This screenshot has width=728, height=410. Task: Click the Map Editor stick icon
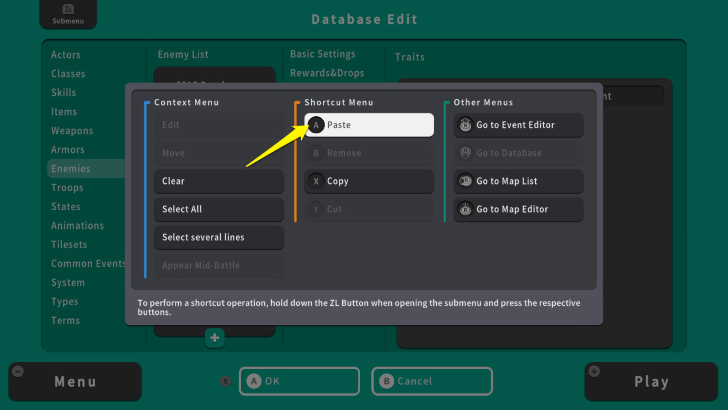[x=465, y=209]
